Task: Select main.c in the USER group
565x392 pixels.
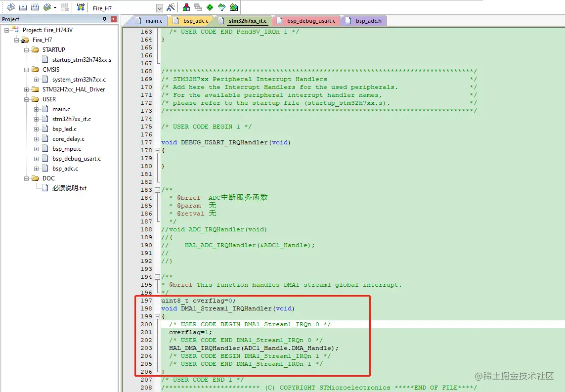Action: click(61, 109)
